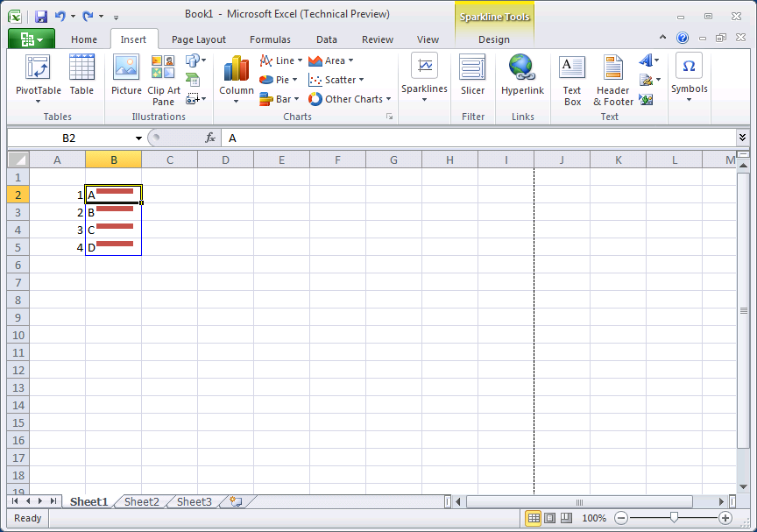Click vertical scrollbar down arrow

pos(744,487)
